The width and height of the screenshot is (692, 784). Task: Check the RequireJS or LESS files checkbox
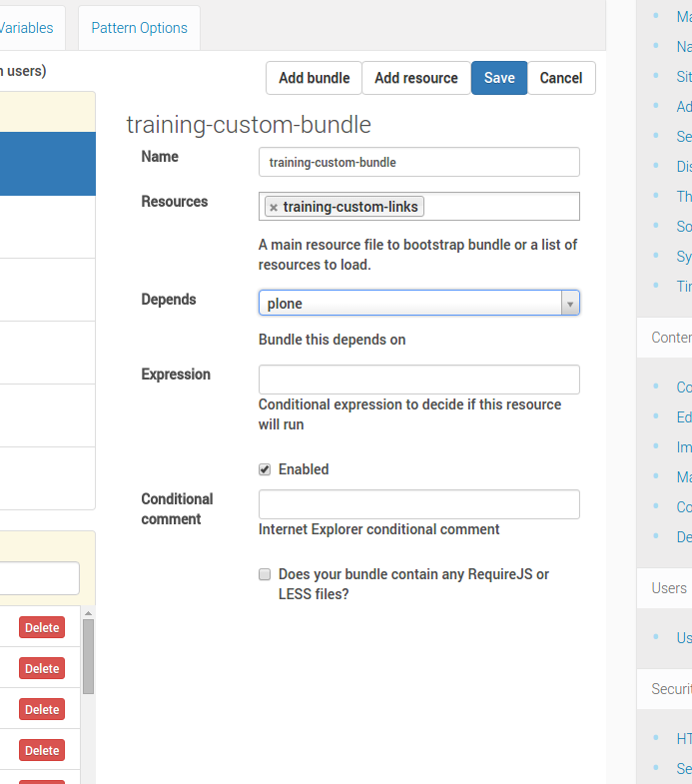(265, 574)
